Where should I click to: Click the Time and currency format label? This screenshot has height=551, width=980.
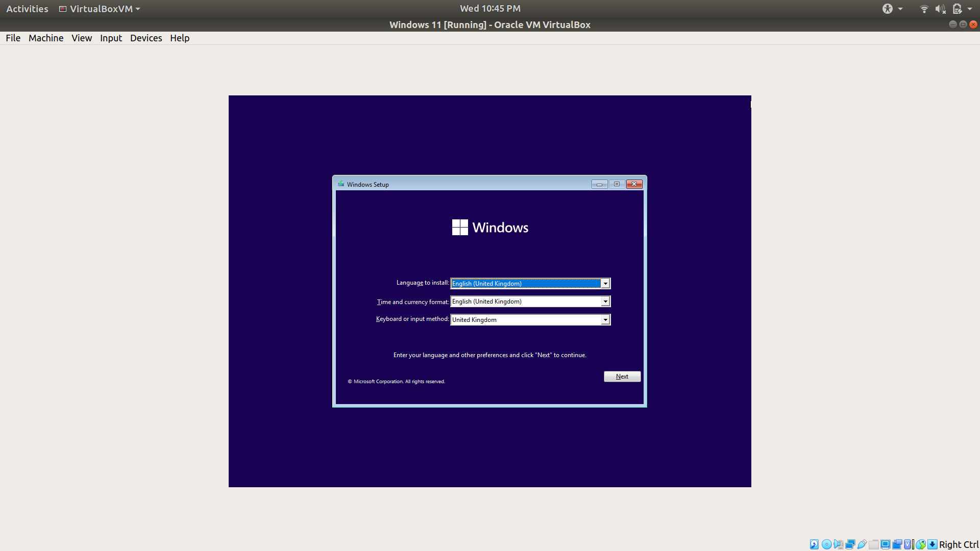click(413, 302)
